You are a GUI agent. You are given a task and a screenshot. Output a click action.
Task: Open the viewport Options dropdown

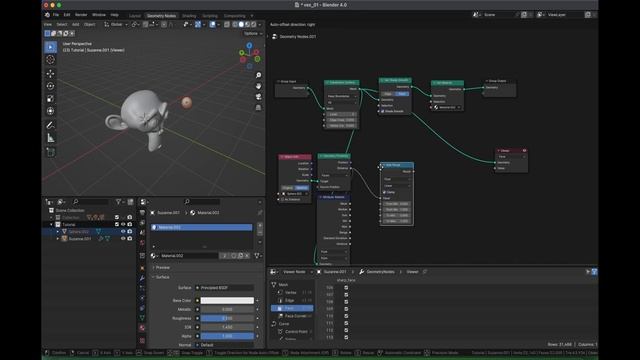coord(253,33)
